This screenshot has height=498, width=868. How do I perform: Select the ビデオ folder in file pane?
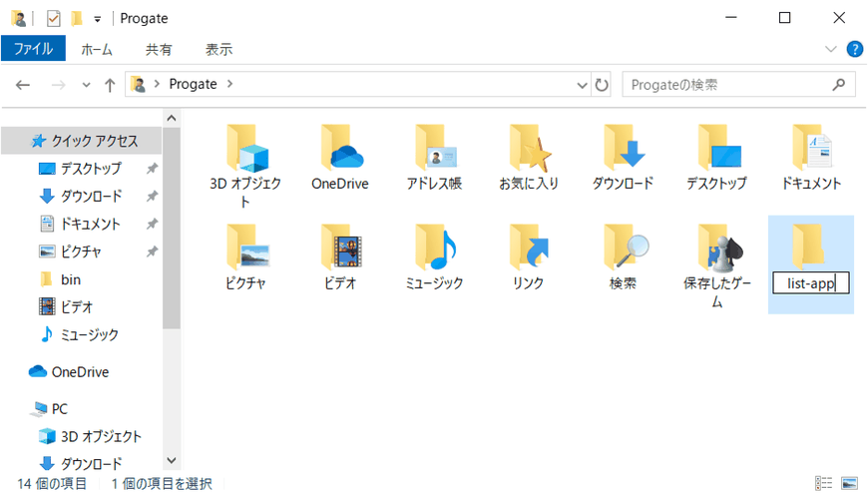[x=340, y=248]
